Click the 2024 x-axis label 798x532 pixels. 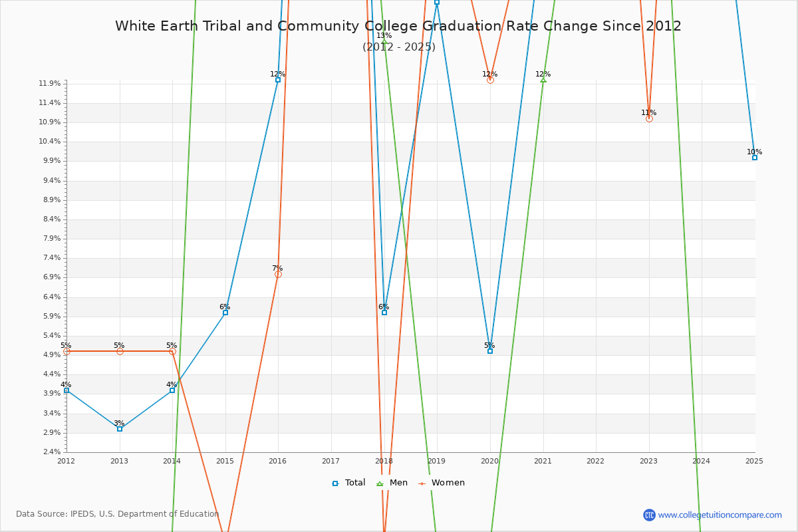702,461
